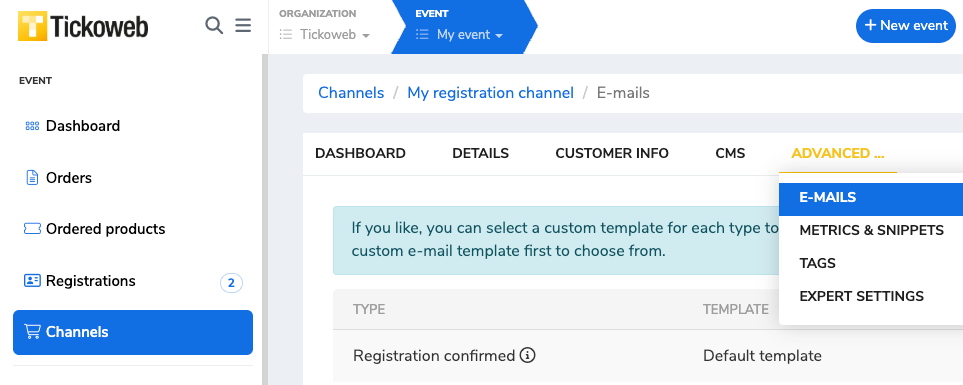Click the search magnifier icon
Viewport: 963px width, 385px height.
(x=214, y=26)
